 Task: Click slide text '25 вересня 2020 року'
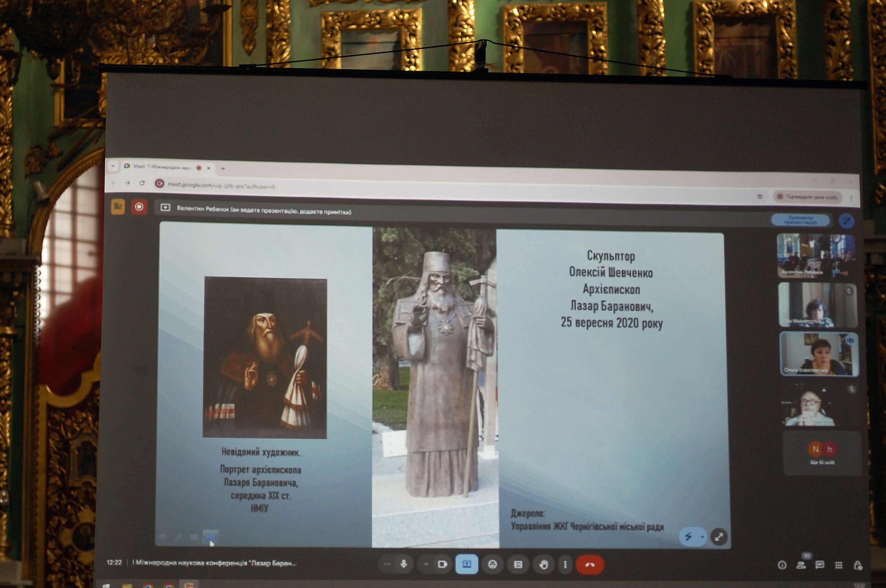tap(612, 323)
